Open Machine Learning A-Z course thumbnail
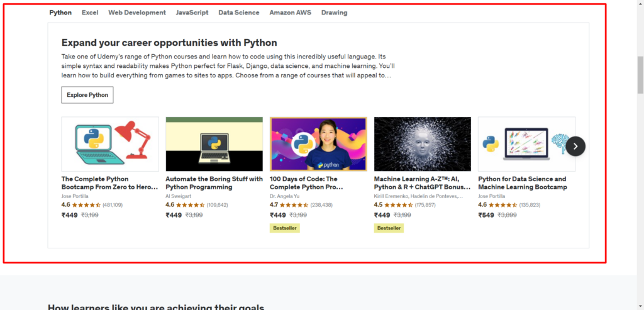Viewport: 644px width, 310px height. point(423,144)
